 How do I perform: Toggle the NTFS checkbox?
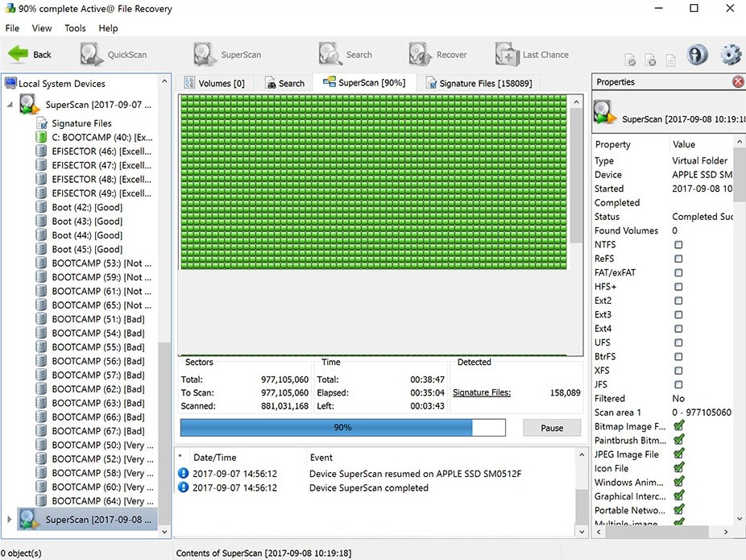click(x=678, y=245)
